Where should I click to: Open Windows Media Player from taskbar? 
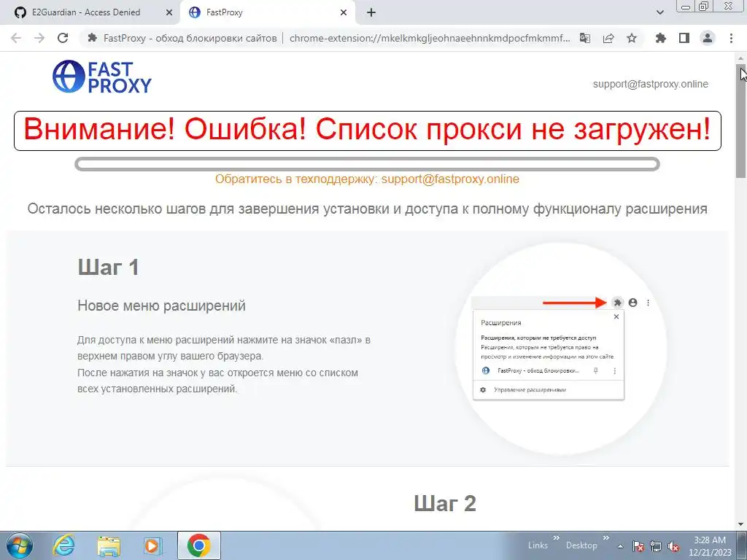pos(153,545)
